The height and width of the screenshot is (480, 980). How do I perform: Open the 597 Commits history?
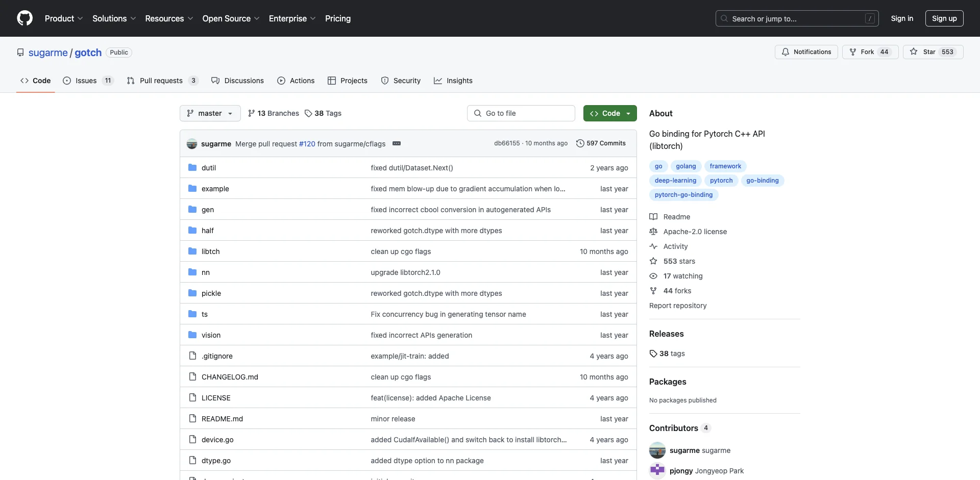601,143
